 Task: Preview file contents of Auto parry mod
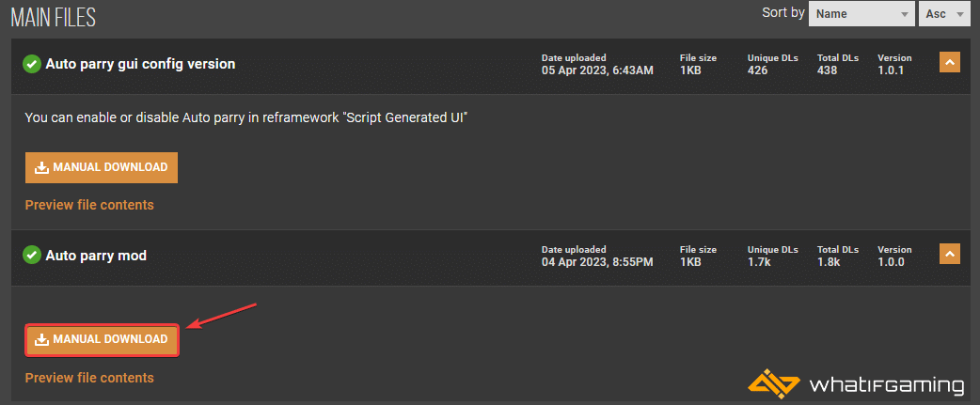[89, 378]
